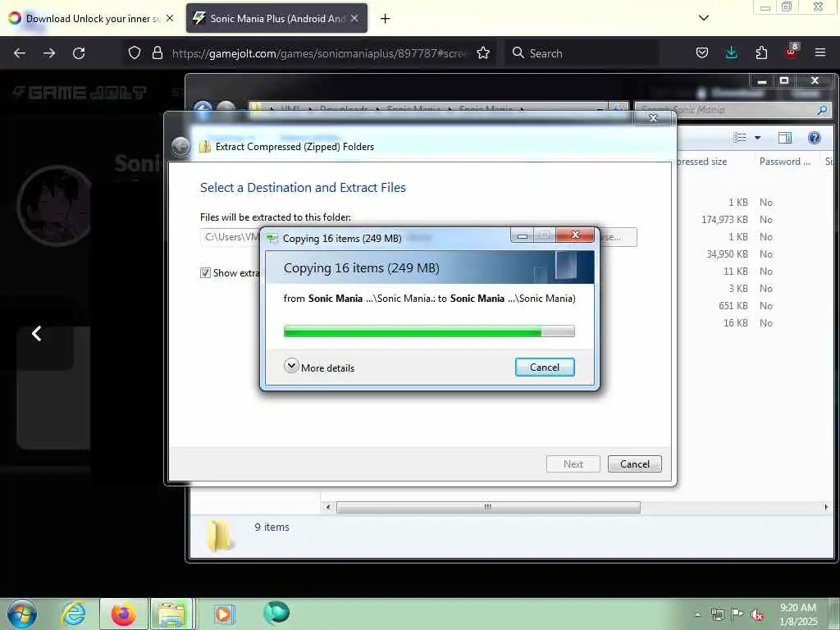Close the Sonic Mania Plus tab

[354, 18]
